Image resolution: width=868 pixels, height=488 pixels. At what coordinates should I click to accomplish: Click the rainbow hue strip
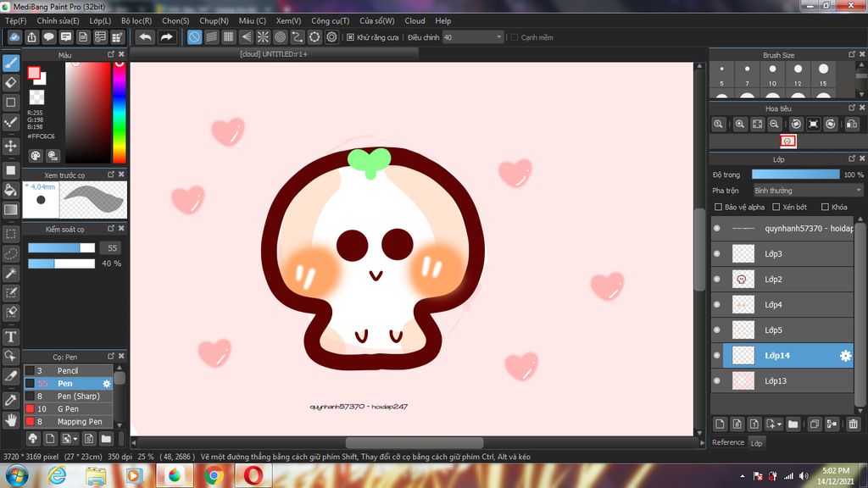pyautogui.click(x=119, y=113)
